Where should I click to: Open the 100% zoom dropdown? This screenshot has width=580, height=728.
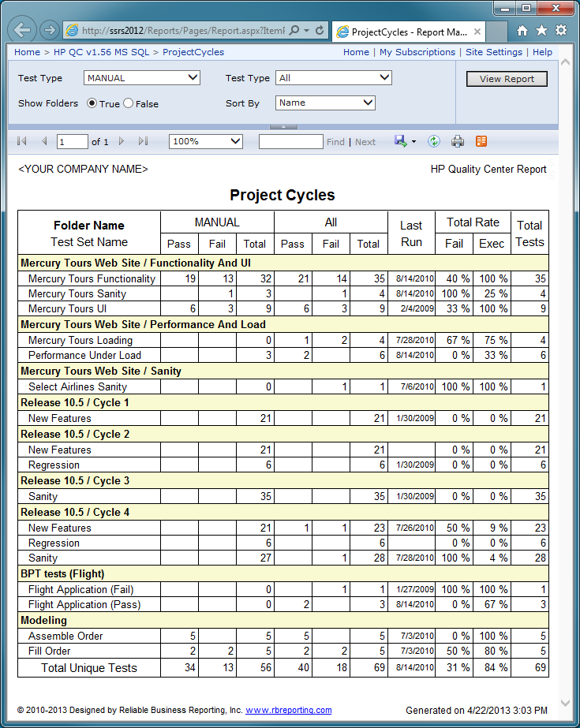coord(206,142)
